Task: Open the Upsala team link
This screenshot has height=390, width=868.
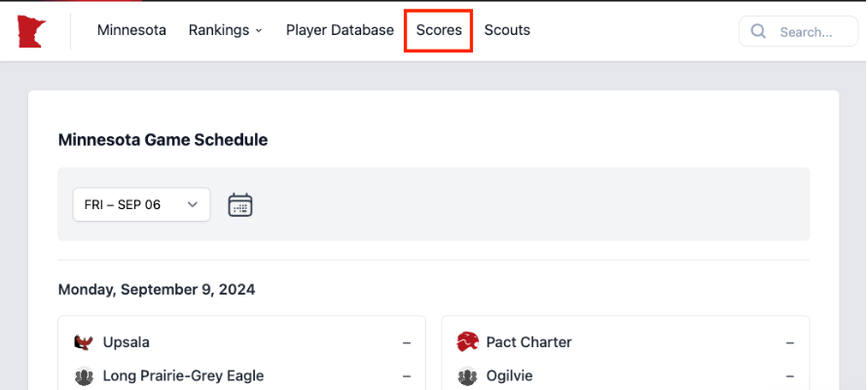Action: click(127, 342)
